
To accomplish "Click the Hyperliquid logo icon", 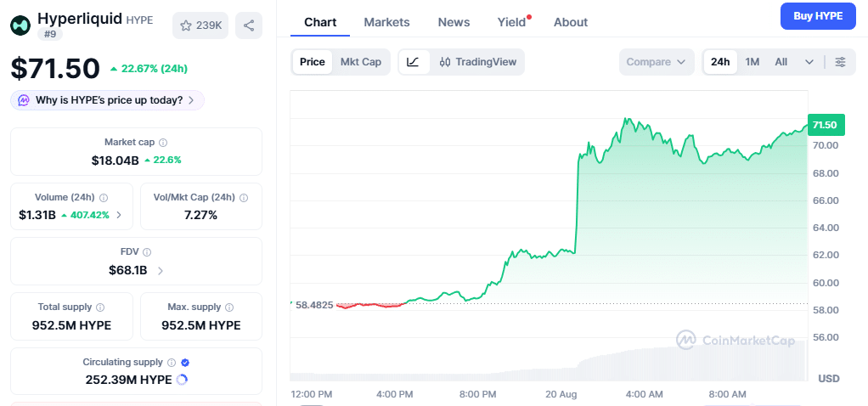I will [20, 25].
